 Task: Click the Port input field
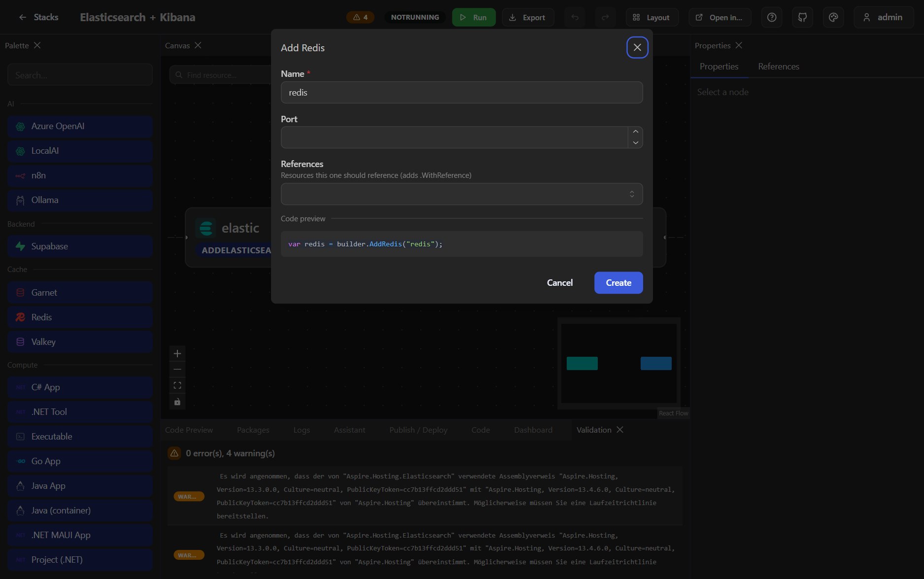454,137
